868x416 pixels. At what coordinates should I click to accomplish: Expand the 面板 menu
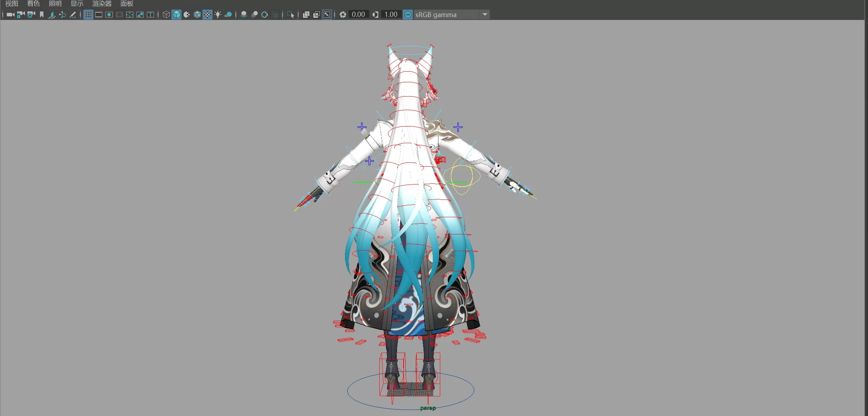(127, 4)
